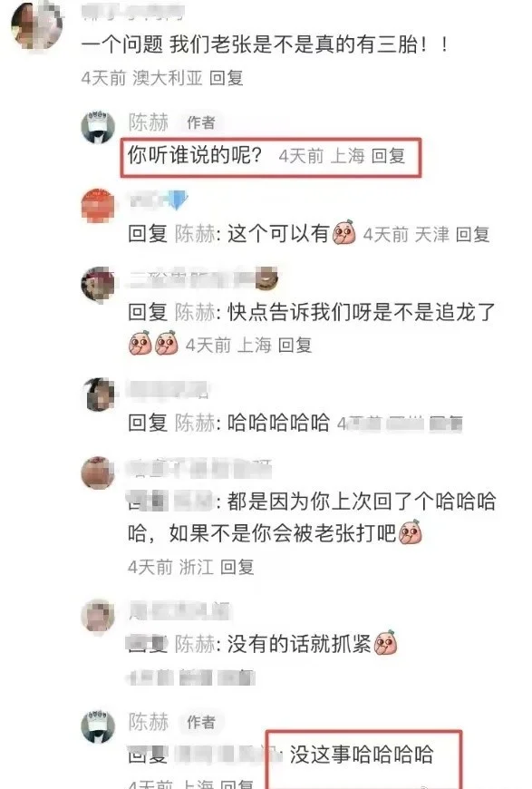Open avatar of commenter asking 追龙了
This screenshot has width=532, height=789.
click(x=98, y=284)
